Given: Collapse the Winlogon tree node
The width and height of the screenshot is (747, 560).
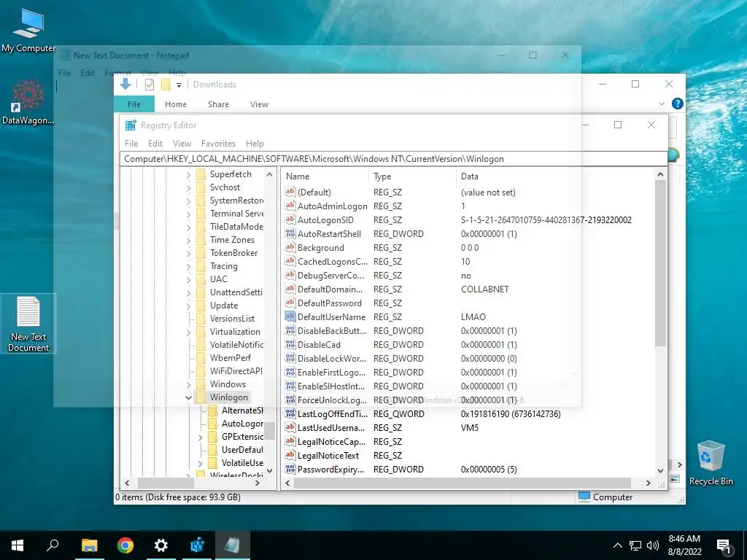Looking at the screenshot, I should (x=189, y=397).
